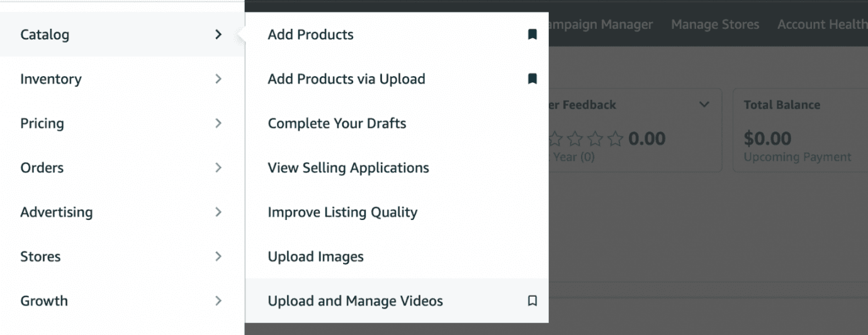The image size is (868, 335).
Task: Open Campaign Manager in top bar
Action: [600, 25]
